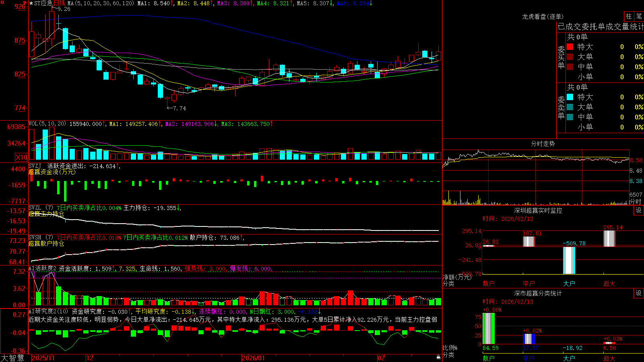Open the VOL(5,10,20) indicator label
This screenshot has width=644, height=362.
click(47, 124)
